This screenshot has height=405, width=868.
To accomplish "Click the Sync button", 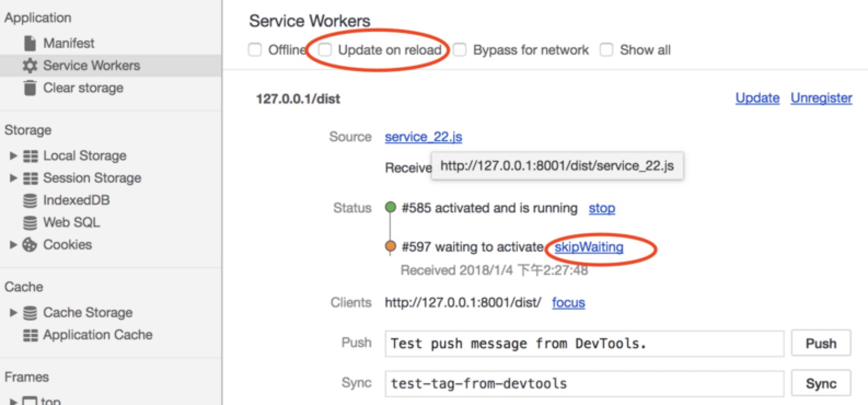I will coord(821,384).
